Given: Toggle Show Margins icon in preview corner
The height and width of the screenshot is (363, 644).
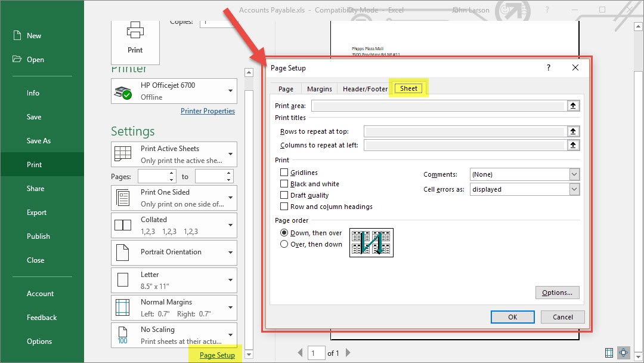Looking at the screenshot, I should [x=609, y=353].
